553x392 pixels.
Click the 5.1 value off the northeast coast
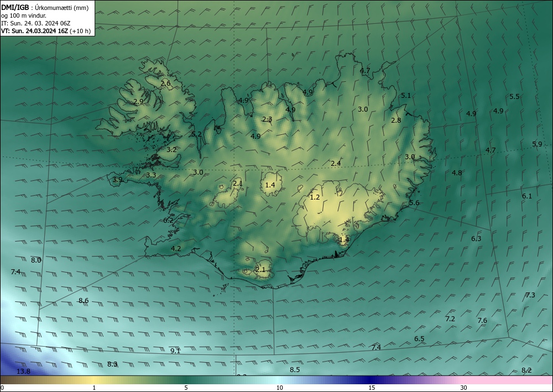click(406, 96)
